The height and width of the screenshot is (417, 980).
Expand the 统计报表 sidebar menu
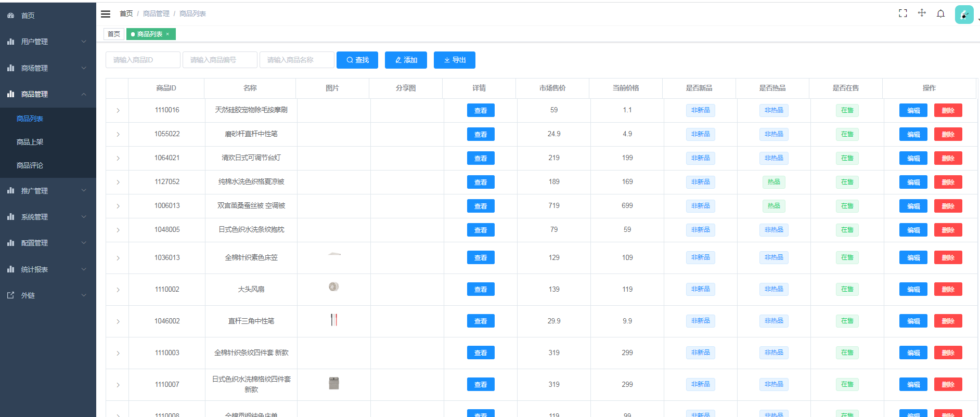[x=48, y=269]
